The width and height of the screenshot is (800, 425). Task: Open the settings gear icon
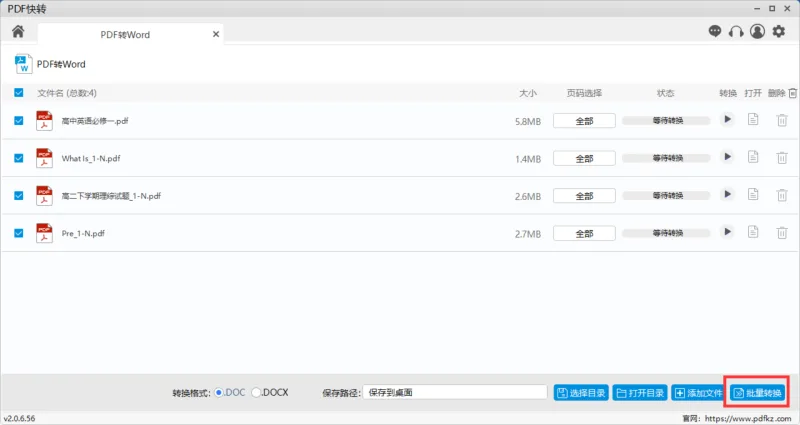pos(779,32)
